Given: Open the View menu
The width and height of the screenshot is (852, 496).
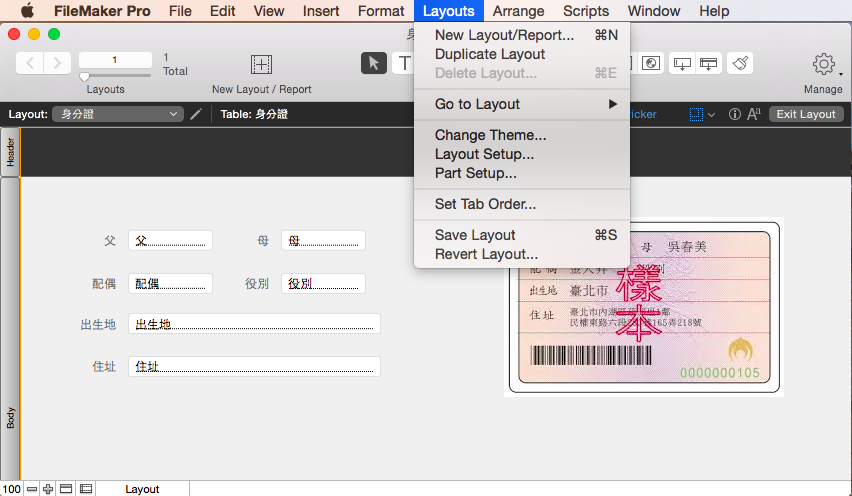Looking at the screenshot, I should (x=268, y=11).
